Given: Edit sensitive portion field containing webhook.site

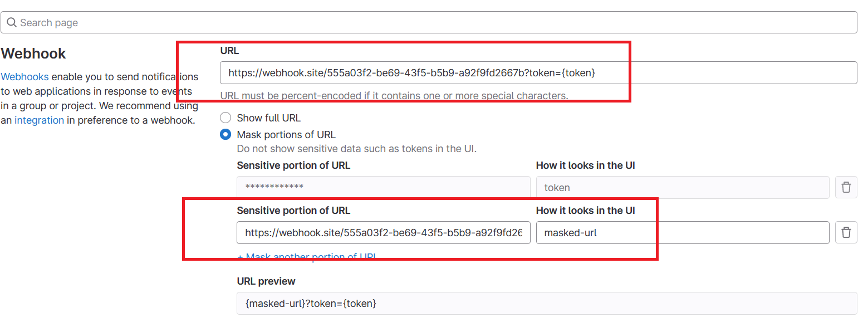Looking at the screenshot, I should pos(383,233).
